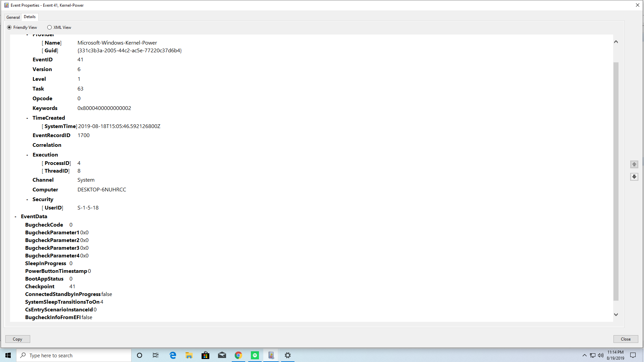The height and width of the screenshot is (362, 644).
Task: Open Task View on taskbar
Action: pyautogui.click(x=156, y=355)
